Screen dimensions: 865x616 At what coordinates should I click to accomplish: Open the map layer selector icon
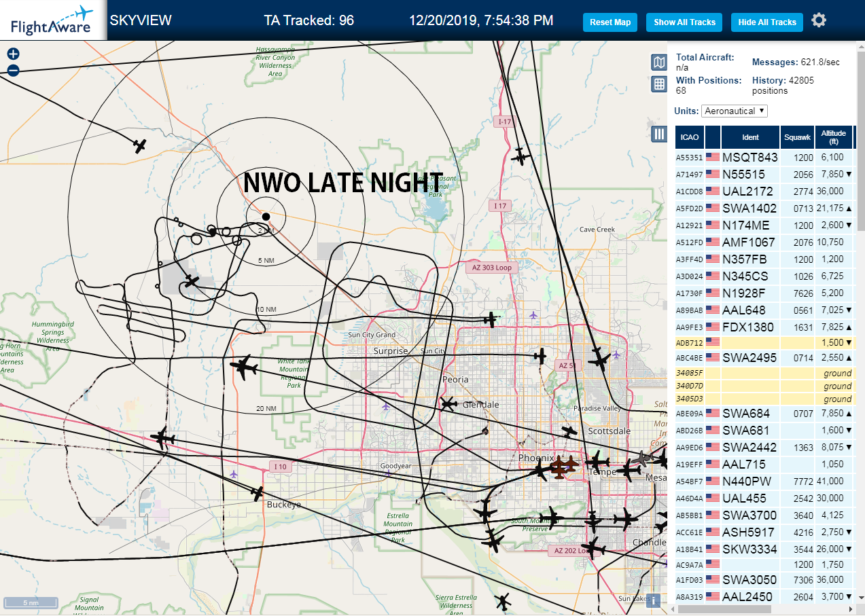pos(658,62)
